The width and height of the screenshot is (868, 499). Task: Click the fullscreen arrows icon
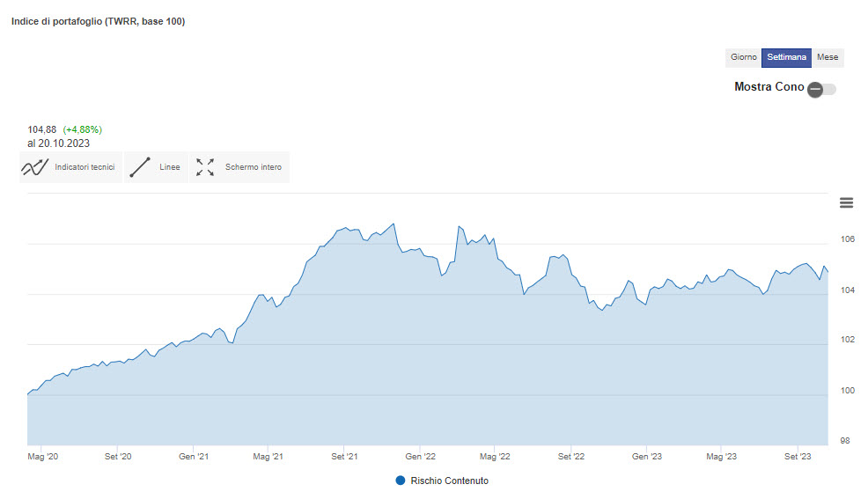(205, 167)
